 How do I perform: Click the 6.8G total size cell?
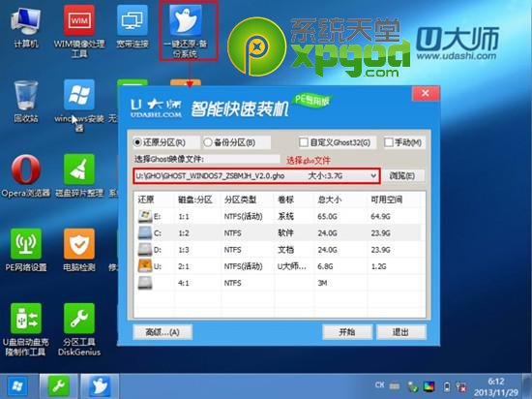pyautogui.click(x=325, y=266)
